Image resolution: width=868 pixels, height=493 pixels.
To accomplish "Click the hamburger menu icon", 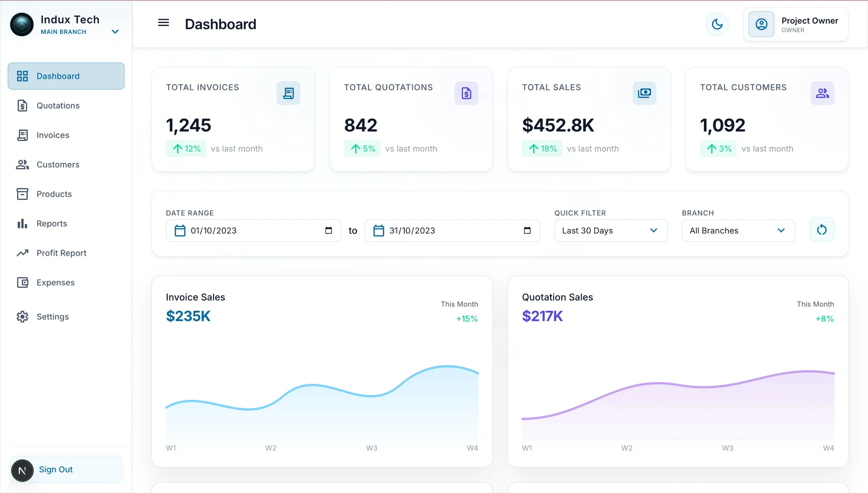I will (x=163, y=23).
